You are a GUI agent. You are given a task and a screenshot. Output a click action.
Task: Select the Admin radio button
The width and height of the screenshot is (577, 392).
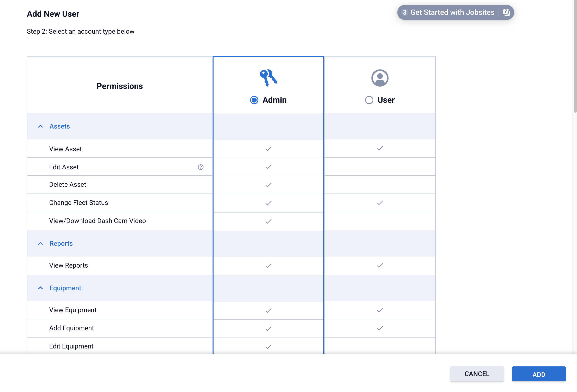click(254, 100)
